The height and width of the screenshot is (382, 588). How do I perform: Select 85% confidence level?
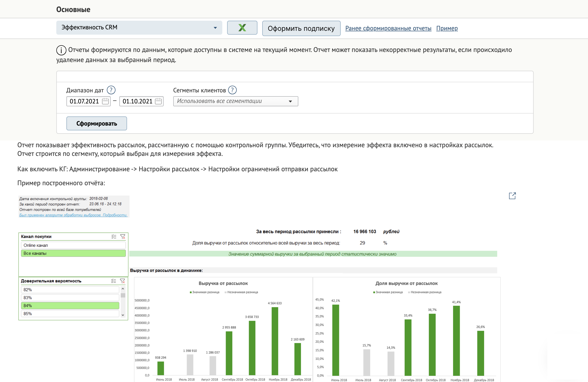[x=70, y=313]
